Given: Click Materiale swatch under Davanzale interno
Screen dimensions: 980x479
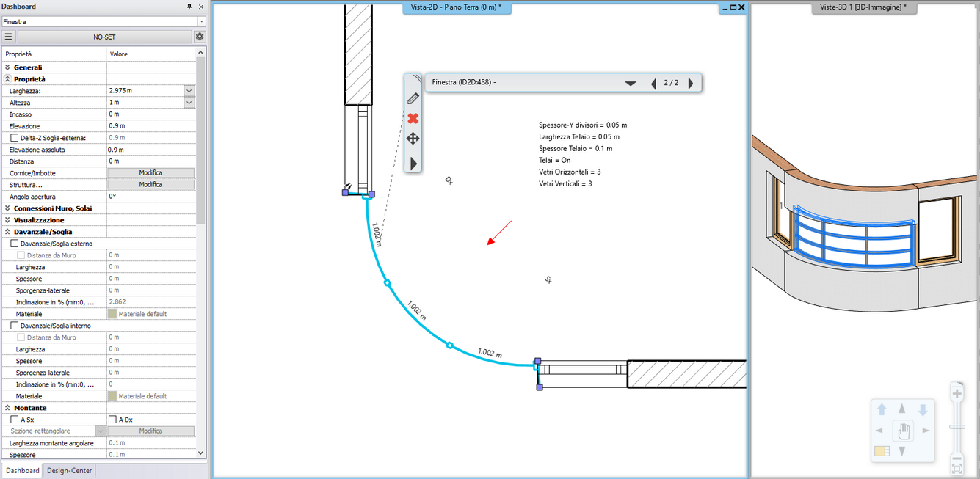Looking at the screenshot, I should [112, 396].
